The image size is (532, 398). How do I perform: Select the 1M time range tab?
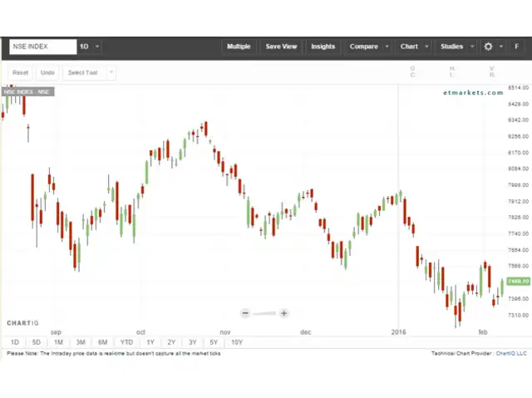tap(58, 342)
